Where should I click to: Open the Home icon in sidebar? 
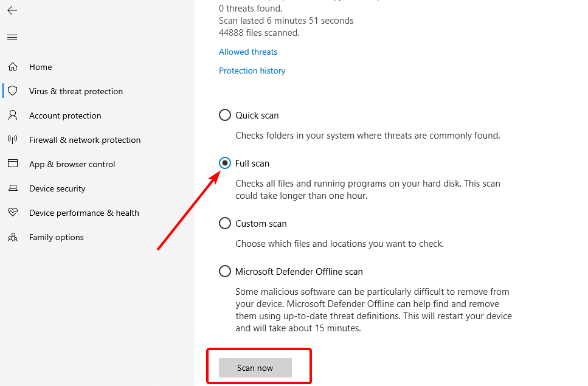[12, 67]
